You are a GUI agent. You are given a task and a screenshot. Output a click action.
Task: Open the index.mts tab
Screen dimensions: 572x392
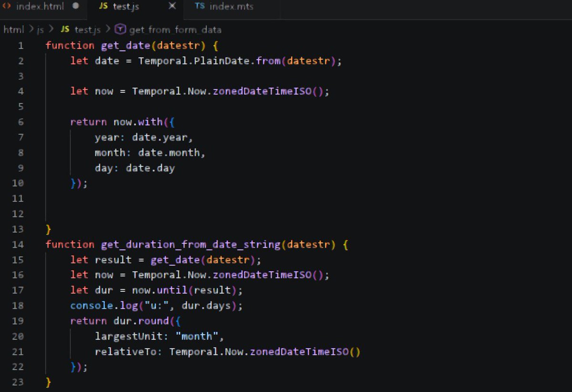click(x=231, y=7)
